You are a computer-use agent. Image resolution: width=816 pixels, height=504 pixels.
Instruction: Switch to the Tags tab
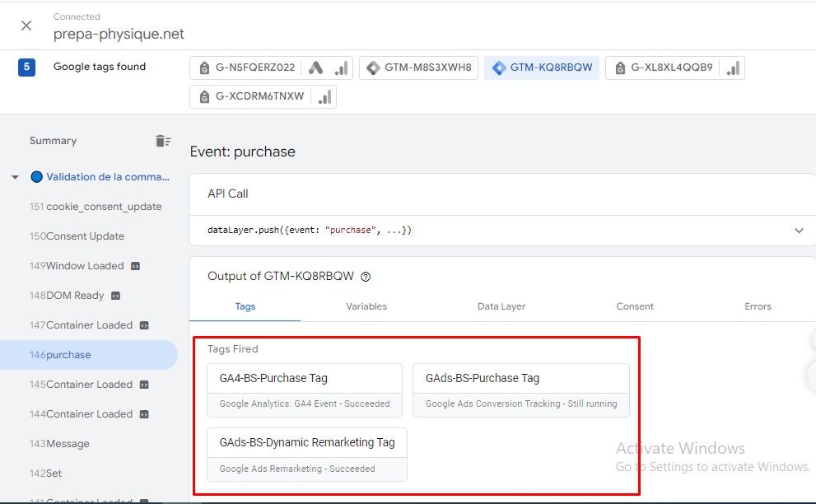click(245, 306)
